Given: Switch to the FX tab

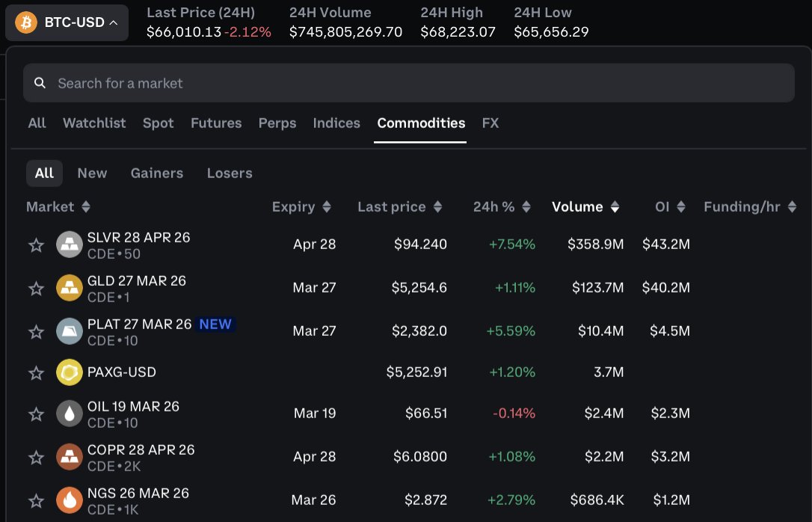Looking at the screenshot, I should click(x=490, y=123).
